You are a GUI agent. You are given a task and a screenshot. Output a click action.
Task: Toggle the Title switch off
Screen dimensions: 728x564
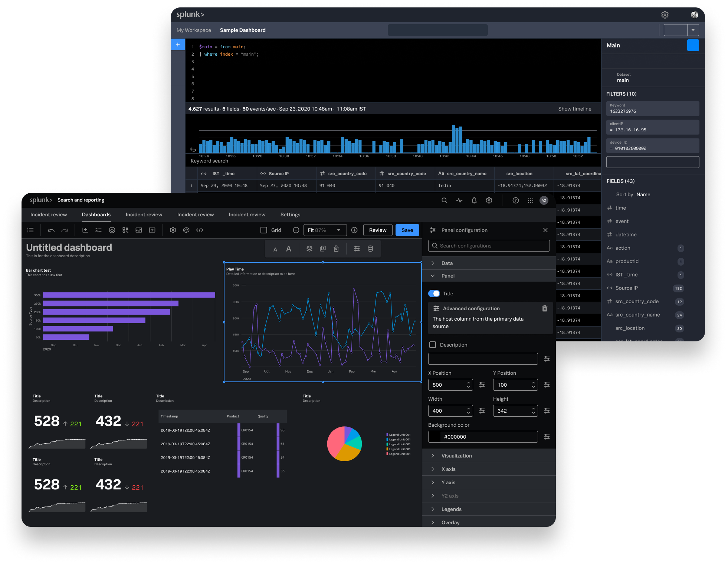pyautogui.click(x=434, y=294)
